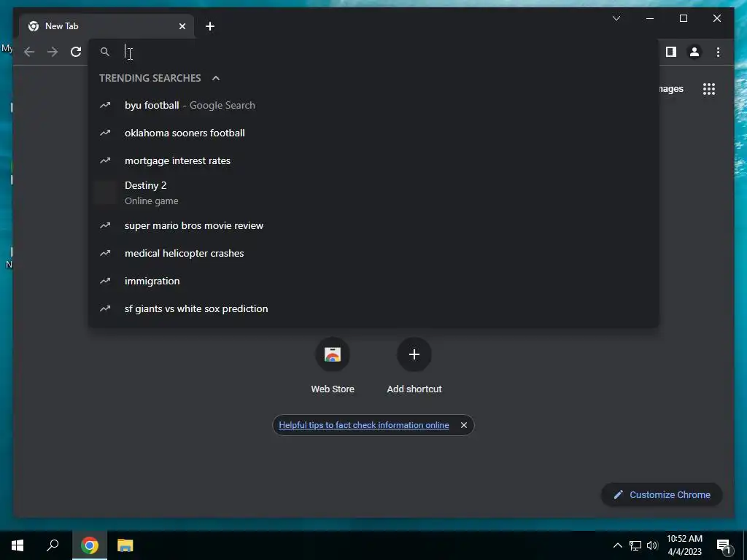Pick the Destiny 2 online game suggestion

[x=373, y=192]
